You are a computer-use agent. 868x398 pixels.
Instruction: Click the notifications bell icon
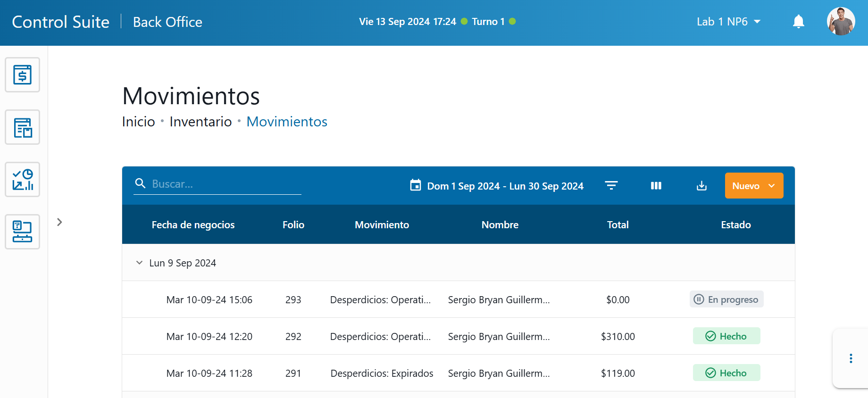click(798, 22)
